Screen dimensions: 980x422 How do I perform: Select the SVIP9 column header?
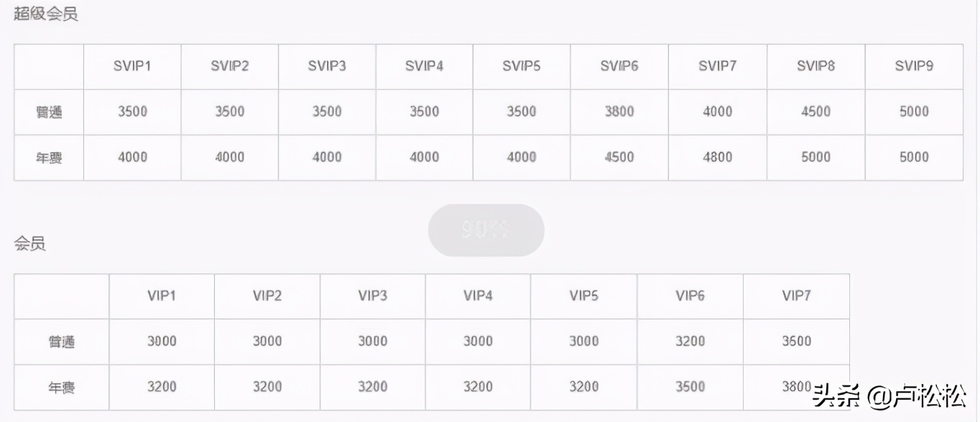click(914, 66)
